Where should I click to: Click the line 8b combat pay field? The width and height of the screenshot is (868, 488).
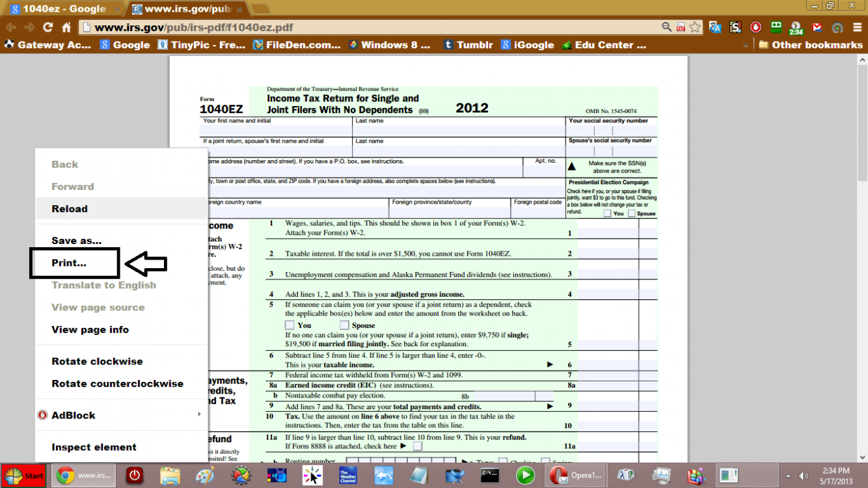(504, 396)
